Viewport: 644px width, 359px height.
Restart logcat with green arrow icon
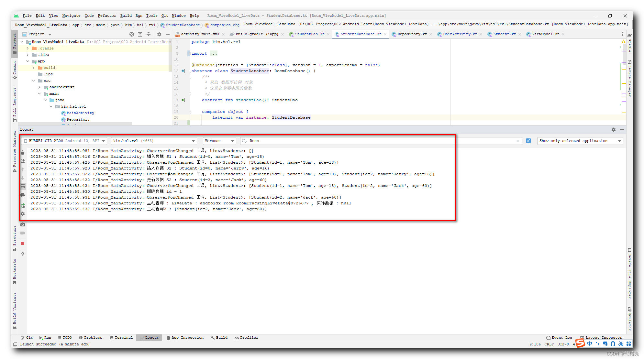pyautogui.click(x=23, y=205)
